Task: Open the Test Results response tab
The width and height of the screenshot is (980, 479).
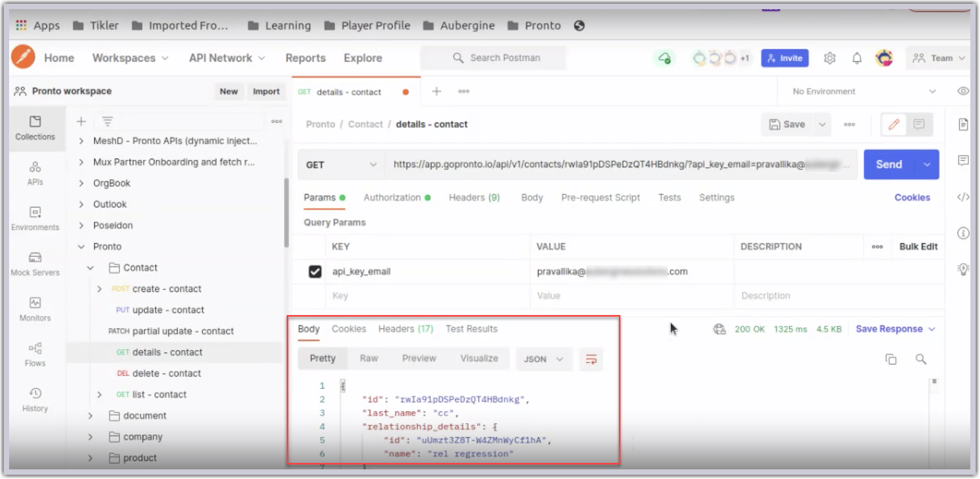Action: 472,329
